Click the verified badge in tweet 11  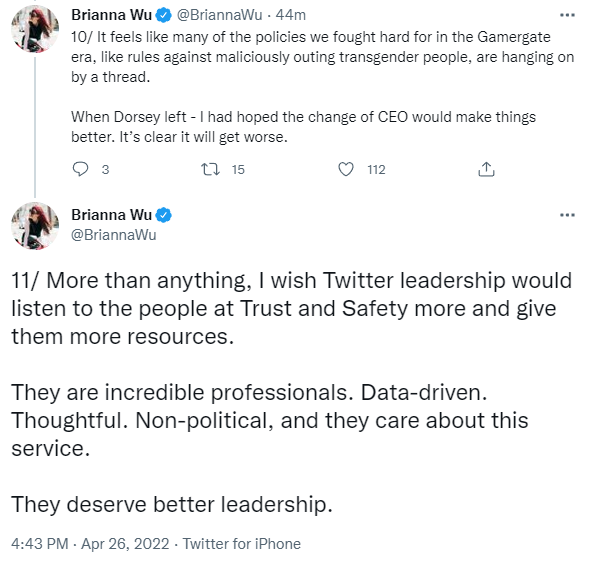(164, 215)
